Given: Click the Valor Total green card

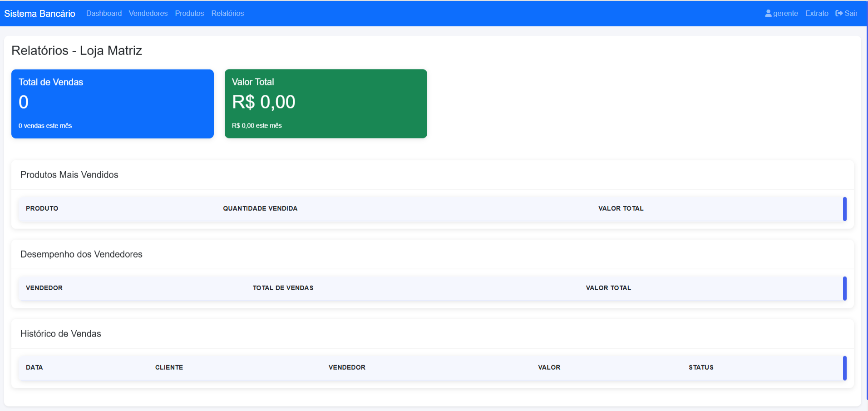Looking at the screenshot, I should coord(325,104).
